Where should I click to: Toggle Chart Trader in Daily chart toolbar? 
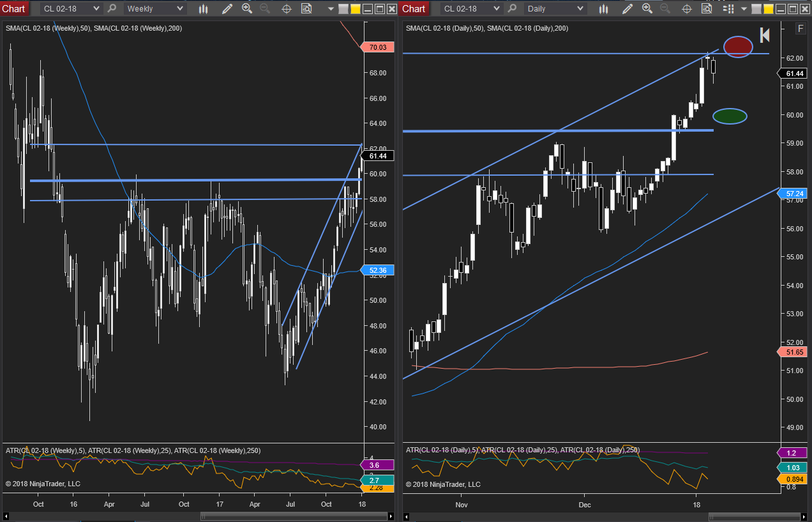[727, 9]
